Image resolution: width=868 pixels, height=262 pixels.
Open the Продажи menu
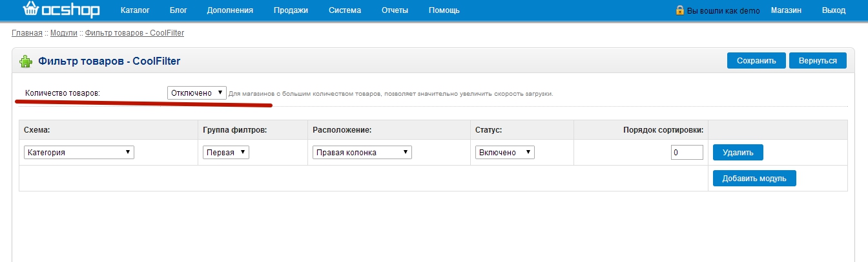291,10
